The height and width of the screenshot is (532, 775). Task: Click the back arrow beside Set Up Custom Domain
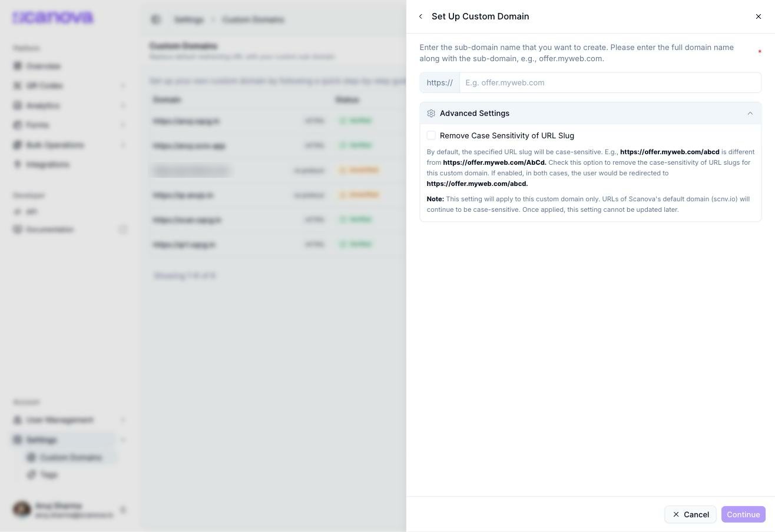pyautogui.click(x=420, y=16)
